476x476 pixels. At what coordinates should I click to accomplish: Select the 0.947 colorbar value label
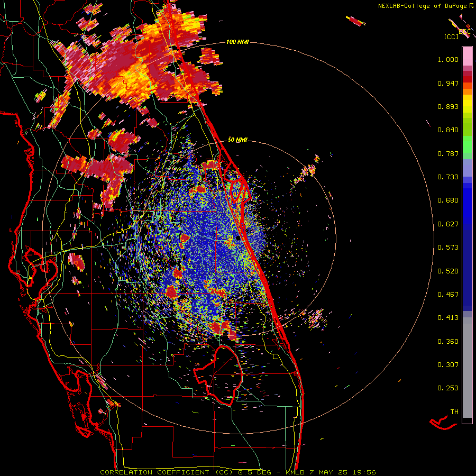point(448,83)
